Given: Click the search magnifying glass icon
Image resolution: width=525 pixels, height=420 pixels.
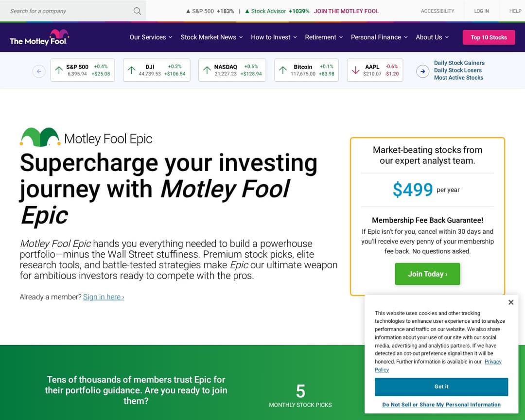Looking at the screenshot, I should point(137,11).
